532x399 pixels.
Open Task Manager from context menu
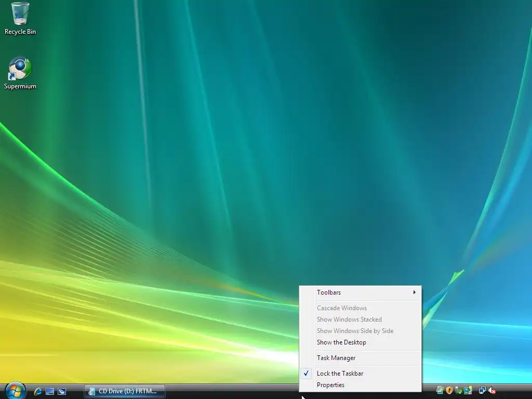coord(361,358)
